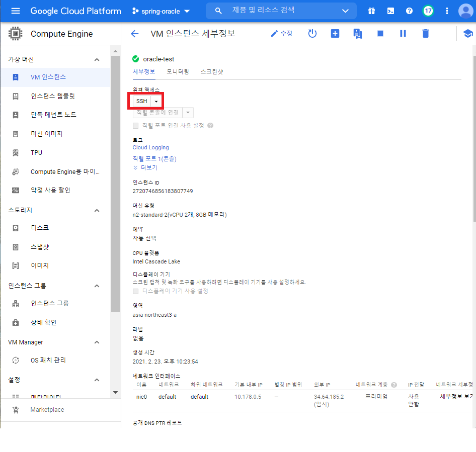The height and width of the screenshot is (452, 476).
Task: Collapse the VM Manager section
Action: point(97,342)
